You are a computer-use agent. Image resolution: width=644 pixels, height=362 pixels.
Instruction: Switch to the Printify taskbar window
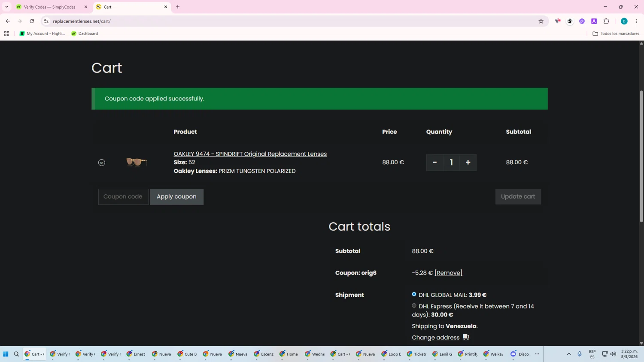point(468,354)
